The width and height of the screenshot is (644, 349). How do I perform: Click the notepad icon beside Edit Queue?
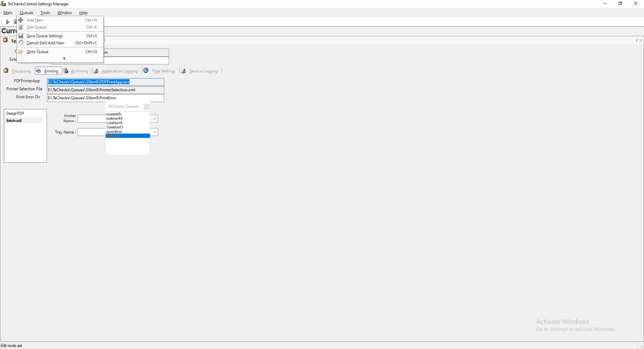click(21, 27)
